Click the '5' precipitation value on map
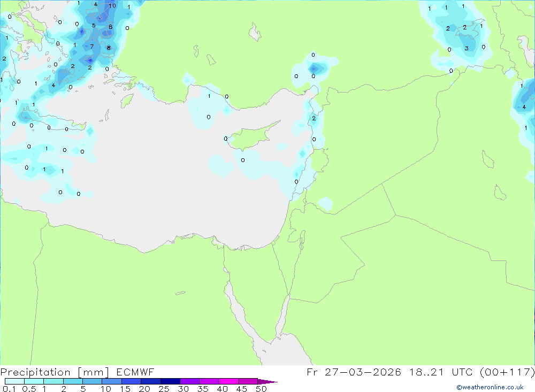This screenshot has height=392, width=535. [x=94, y=26]
